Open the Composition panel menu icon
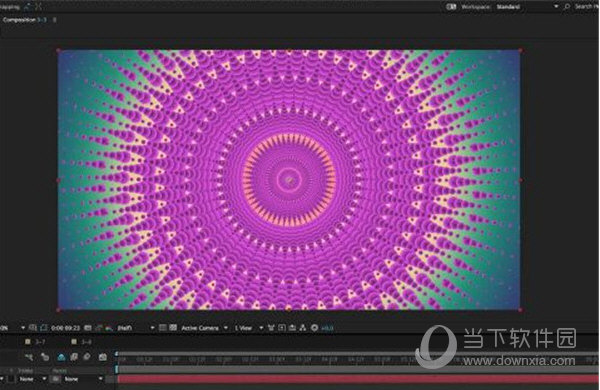Screen dimensions: 600x390 click(x=54, y=20)
